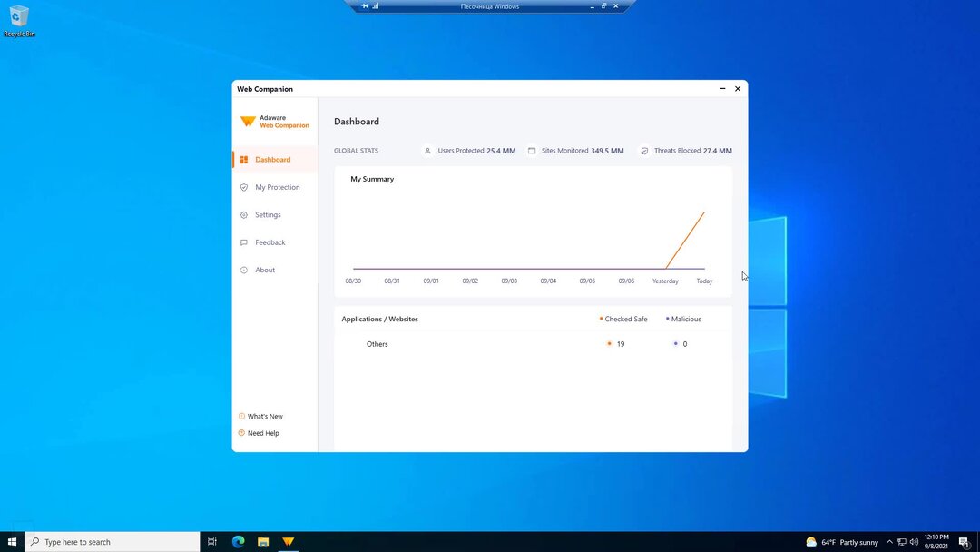Viewport: 980px width, 552px height.
Task: Click the volume speaker icon in tray
Action: tap(914, 542)
